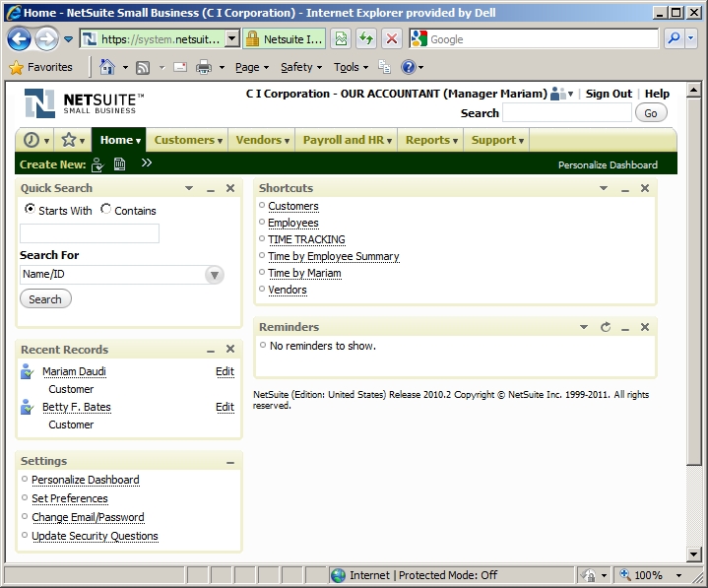This screenshot has height=588, width=708.
Task: Click the Print printer icon
Action: click(204, 67)
